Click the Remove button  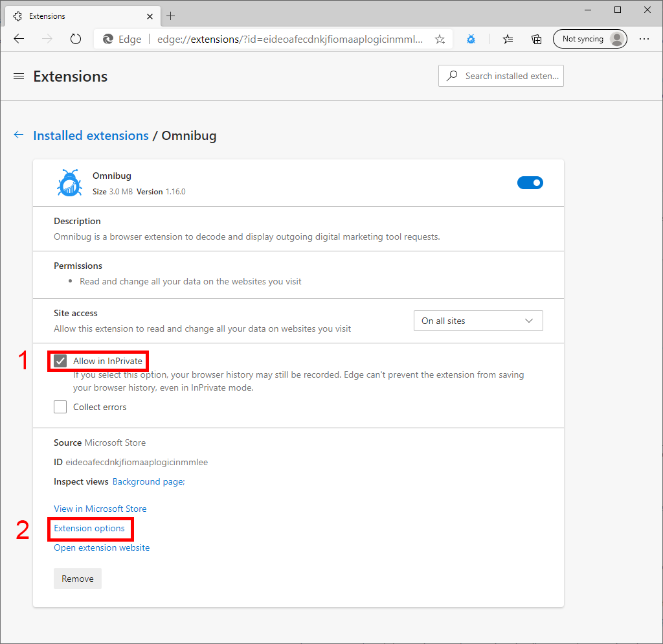tap(78, 579)
